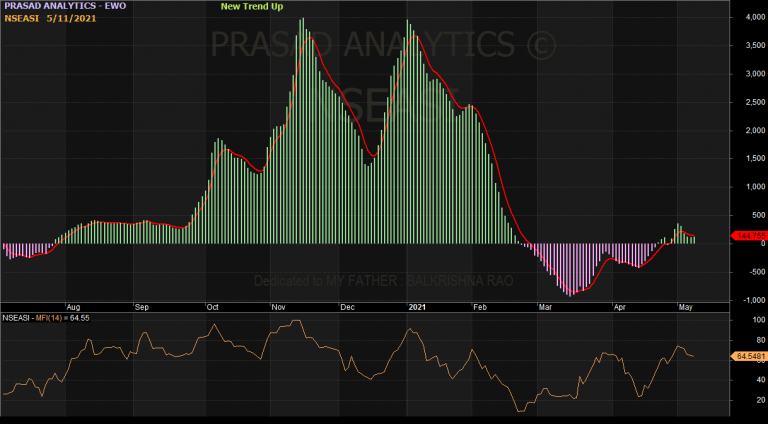
Task: Click the 1,000 axis label
Action: pyautogui.click(x=755, y=187)
